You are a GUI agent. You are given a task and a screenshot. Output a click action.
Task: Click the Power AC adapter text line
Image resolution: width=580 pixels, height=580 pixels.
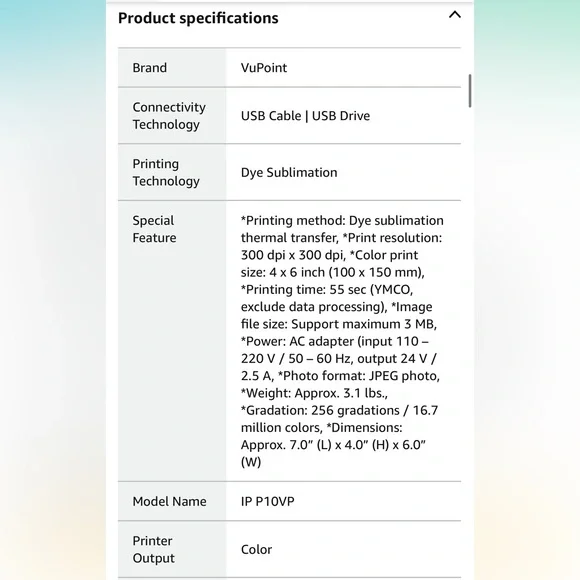pyautogui.click(x=334, y=341)
